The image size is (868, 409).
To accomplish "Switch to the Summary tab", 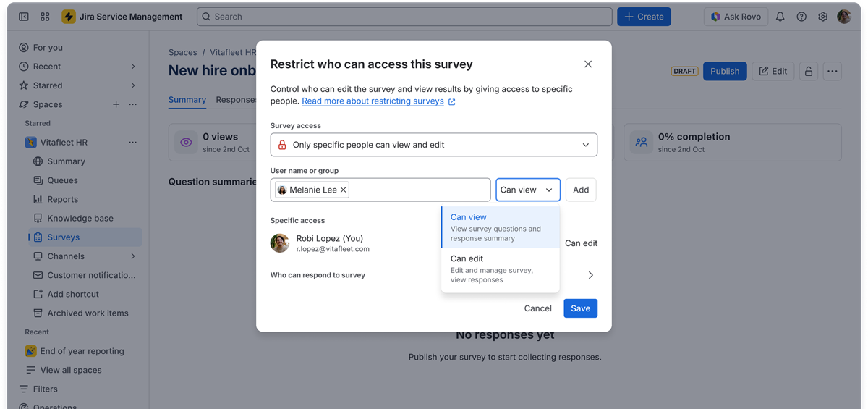I will [187, 100].
